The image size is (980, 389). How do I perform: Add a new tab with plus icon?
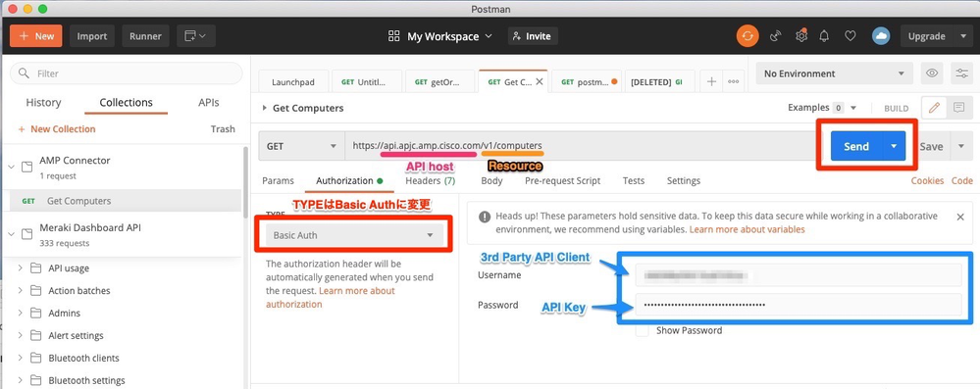711,81
